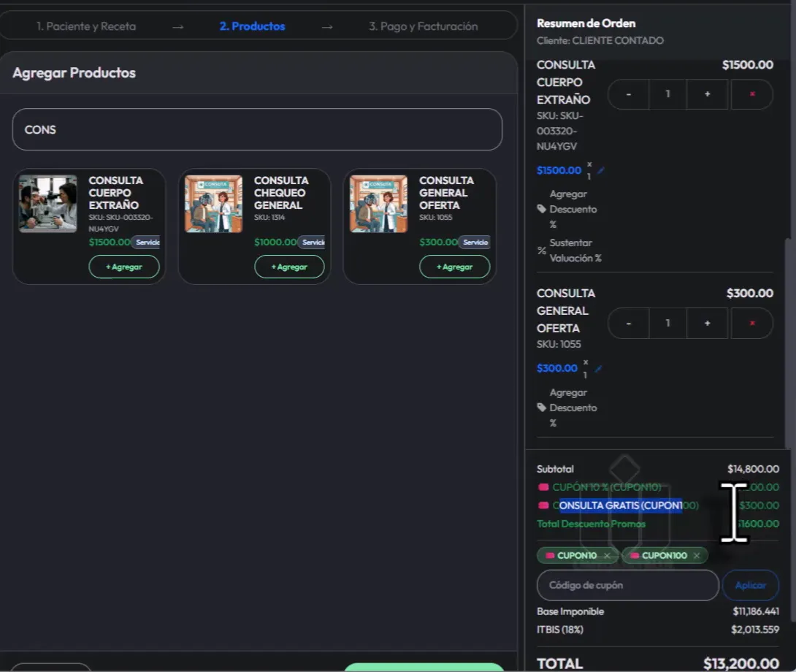Viewport: 796px width, 672px height.
Task: Click the coupon icon beside CONSULTA GRATIS
Action: point(543,505)
